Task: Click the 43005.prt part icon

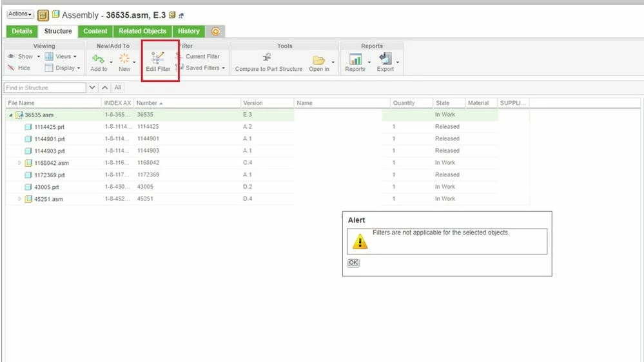Action: click(x=28, y=187)
